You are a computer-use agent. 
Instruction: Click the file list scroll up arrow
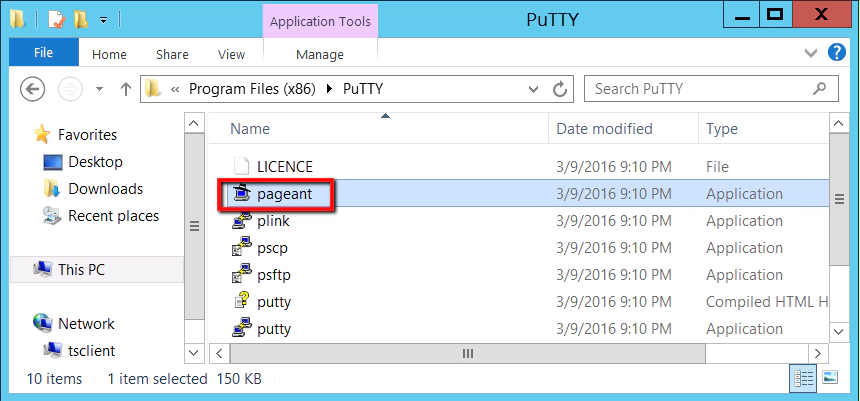tap(839, 124)
